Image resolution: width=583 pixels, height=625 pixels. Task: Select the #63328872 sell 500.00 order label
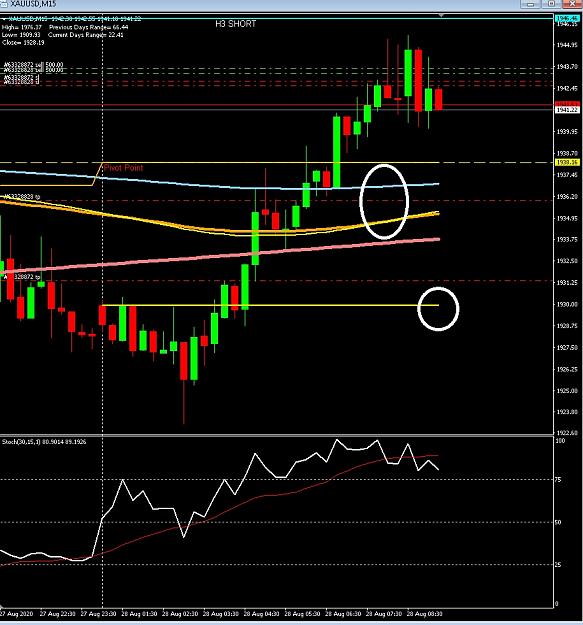click(x=33, y=65)
